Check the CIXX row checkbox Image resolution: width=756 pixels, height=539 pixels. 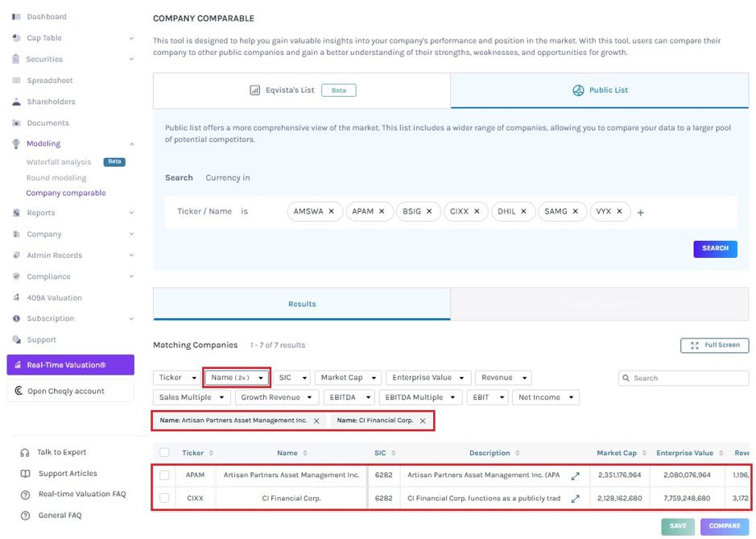tap(164, 497)
